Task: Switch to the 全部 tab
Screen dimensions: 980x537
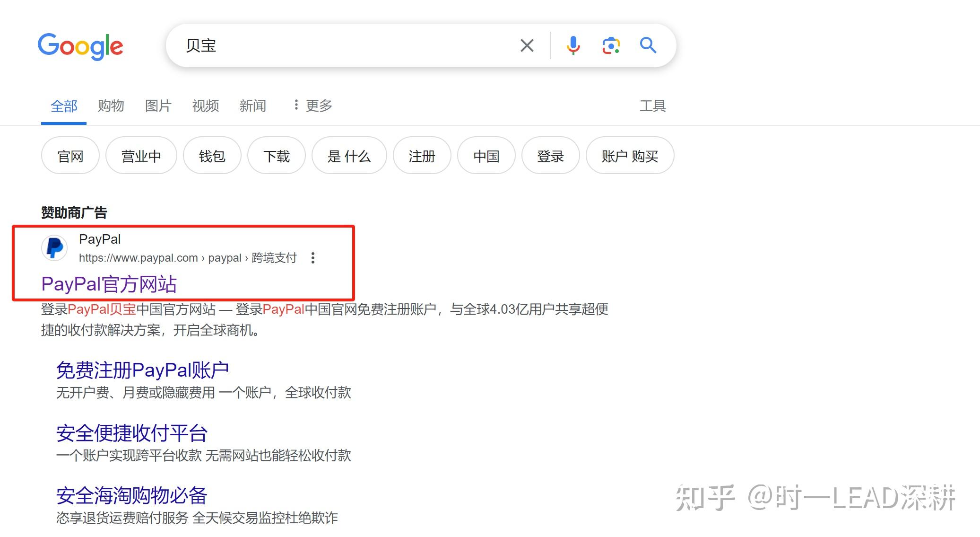Action: click(x=64, y=106)
